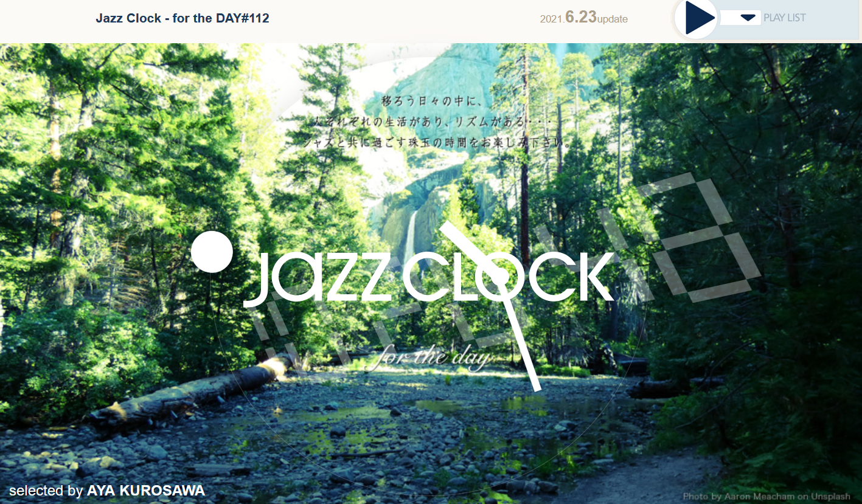
Task: Click the clock center pivot dot
Action: pos(499,277)
